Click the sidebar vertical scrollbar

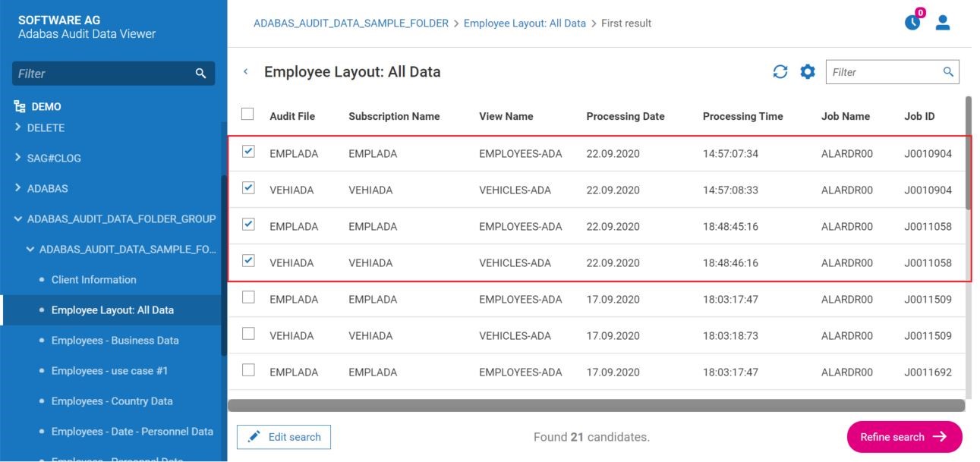pos(224,266)
